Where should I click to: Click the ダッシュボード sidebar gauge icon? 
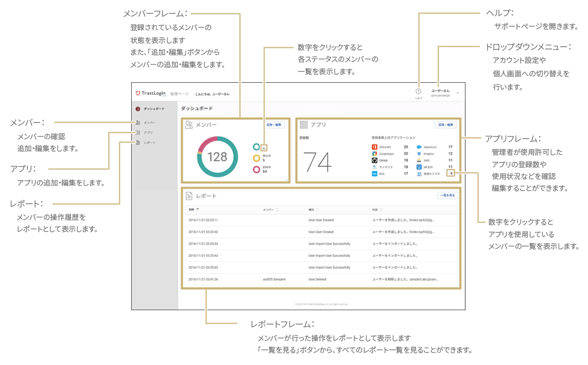pos(138,109)
